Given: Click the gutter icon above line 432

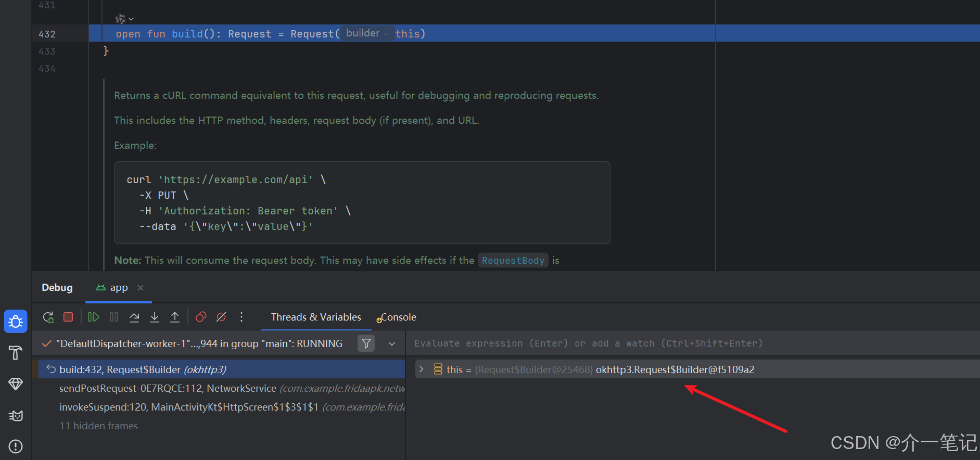Looking at the screenshot, I should (x=120, y=19).
